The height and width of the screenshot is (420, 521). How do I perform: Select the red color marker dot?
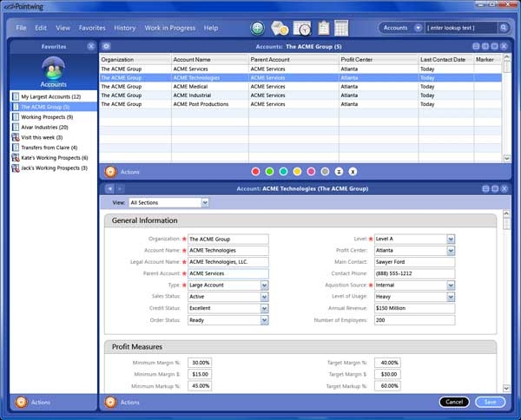[x=255, y=172]
